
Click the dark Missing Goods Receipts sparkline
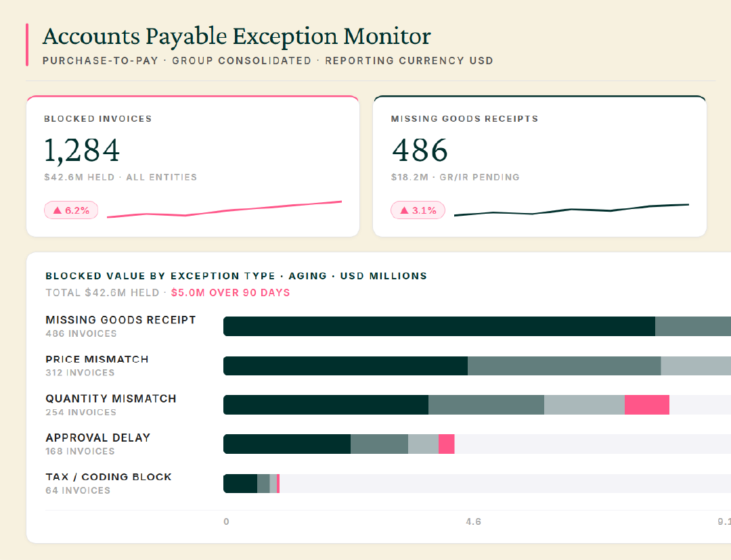[x=571, y=210]
